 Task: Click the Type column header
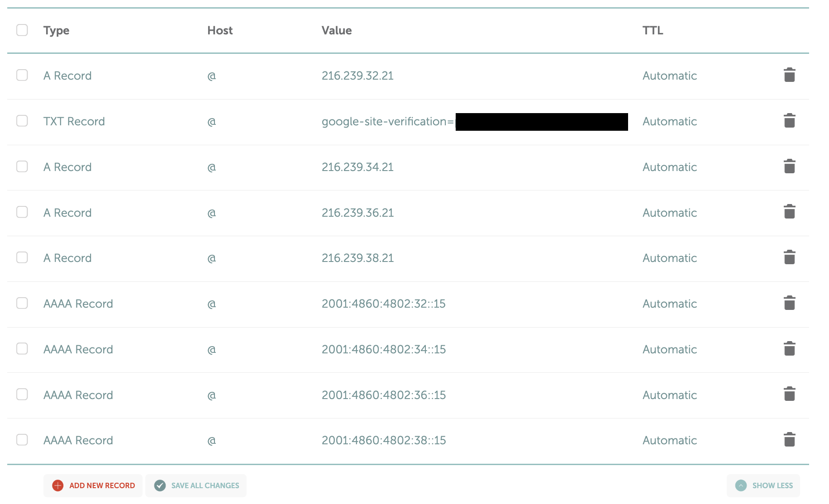coord(57,30)
